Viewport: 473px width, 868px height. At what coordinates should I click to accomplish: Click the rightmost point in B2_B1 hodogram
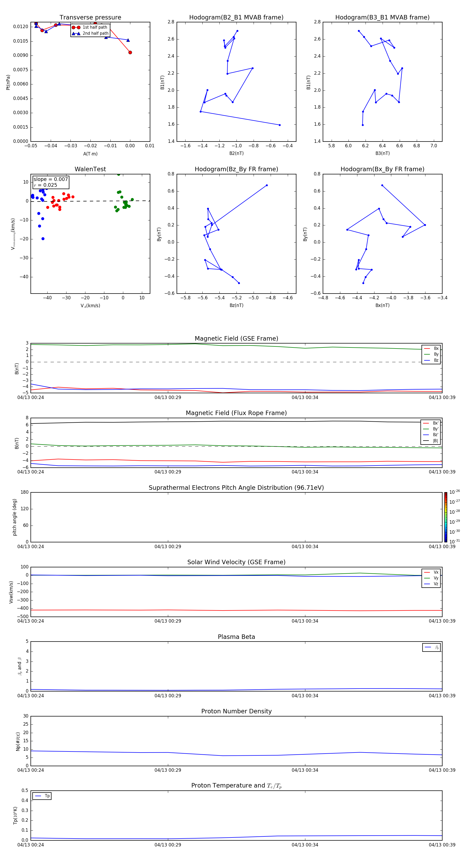pos(279,125)
